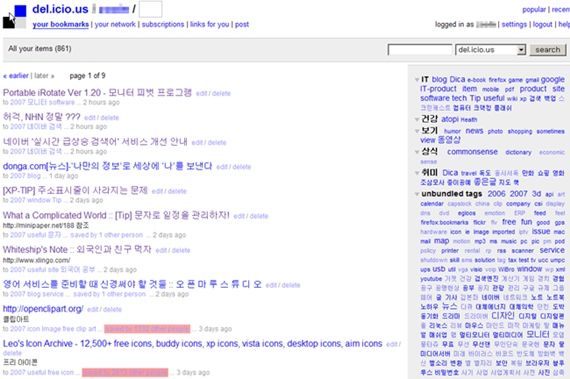This screenshot has height=379, width=570.
Task: Edit the Portable iRotate bookmark
Action: [x=201, y=93]
